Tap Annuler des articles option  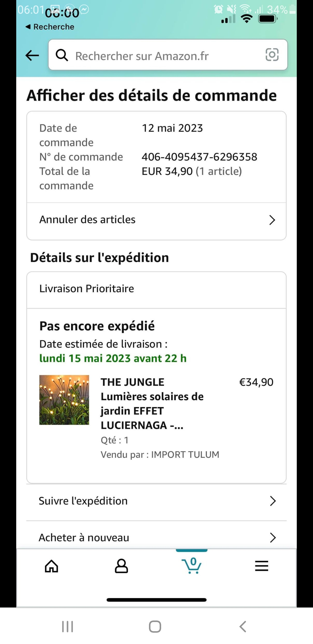[88, 220]
